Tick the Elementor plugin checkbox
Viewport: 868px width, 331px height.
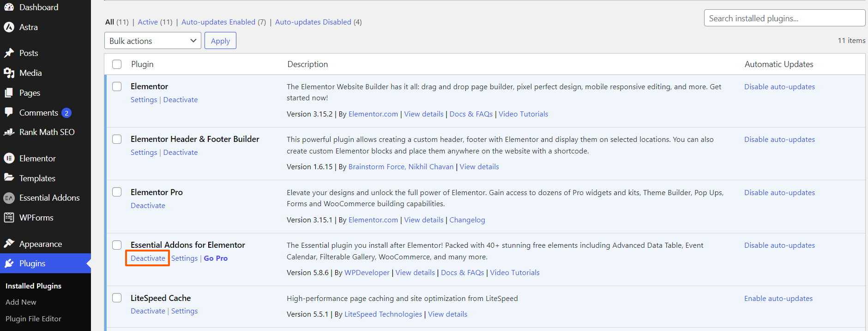117,86
